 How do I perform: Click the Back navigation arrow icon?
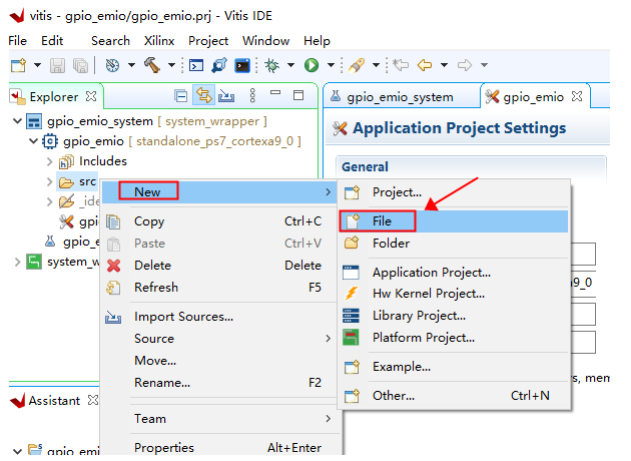point(425,65)
